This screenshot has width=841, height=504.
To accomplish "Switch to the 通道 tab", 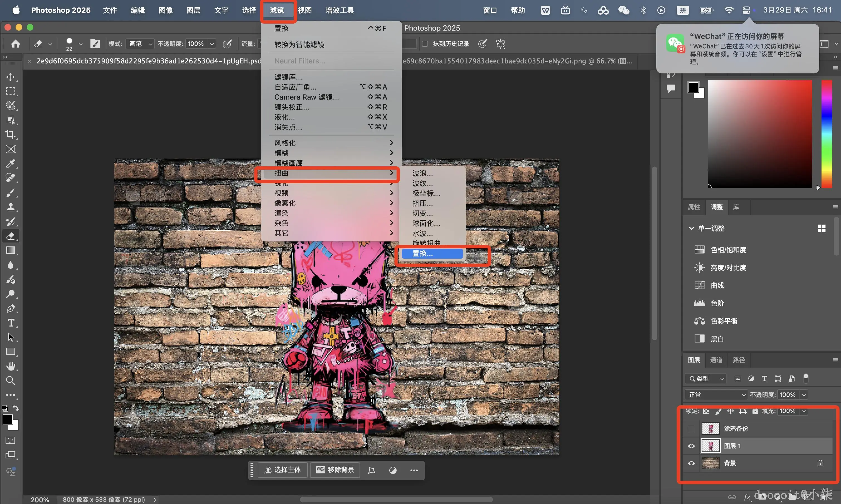I will pos(716,360).
